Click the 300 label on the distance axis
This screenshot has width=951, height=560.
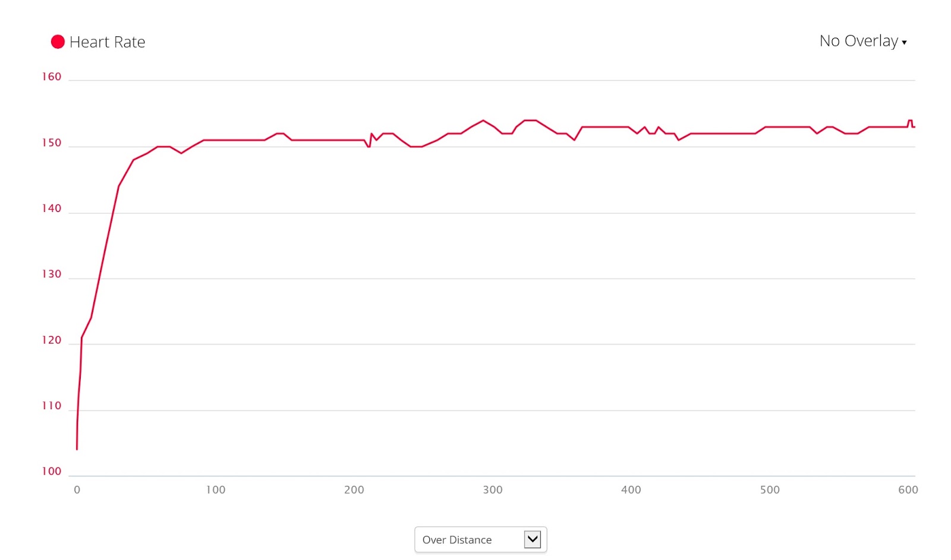click(493, 490)
